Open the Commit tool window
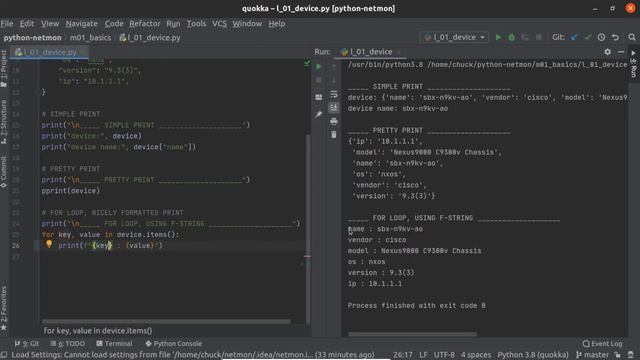The height and width of the screenshot is (360, 640). 4,172
